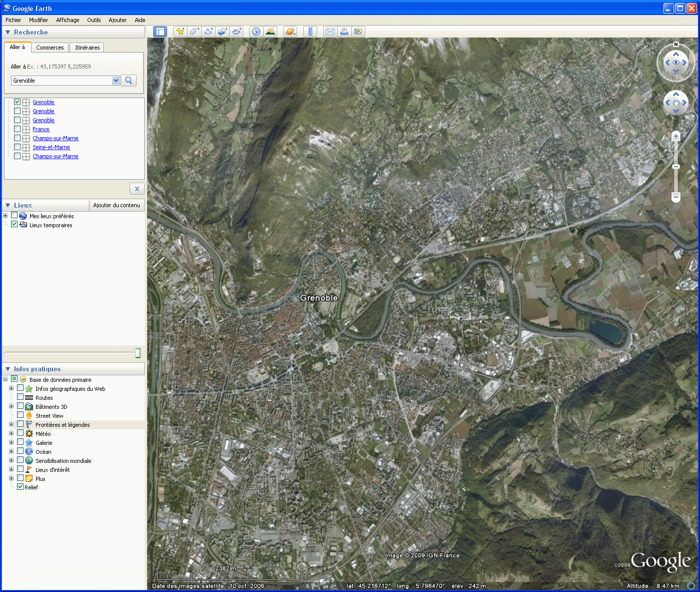
Task: Enable the Frontières et légendes layer
Action: pyautogui.click(x=21, y=424)
